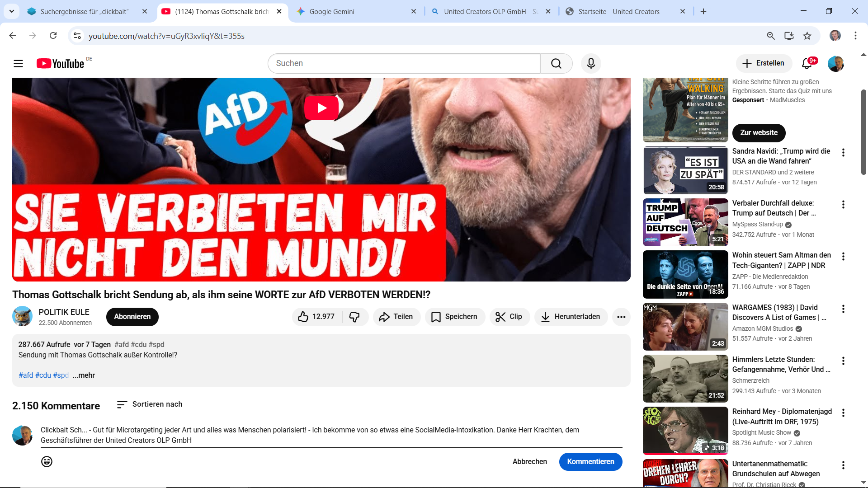
Task: Bookmark page with the star icon
Action: (807, 36)
